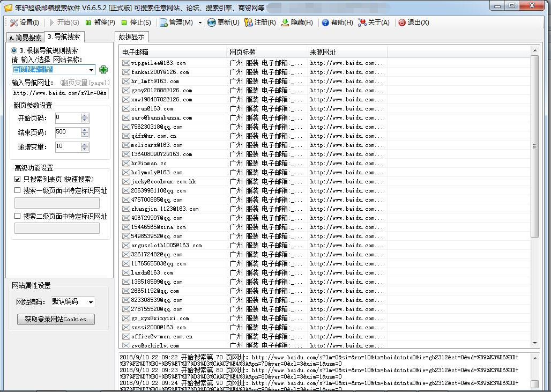551x392 pixels.
Task: Sort by 来源网址 column header
Action: click(x=347, y=52)
